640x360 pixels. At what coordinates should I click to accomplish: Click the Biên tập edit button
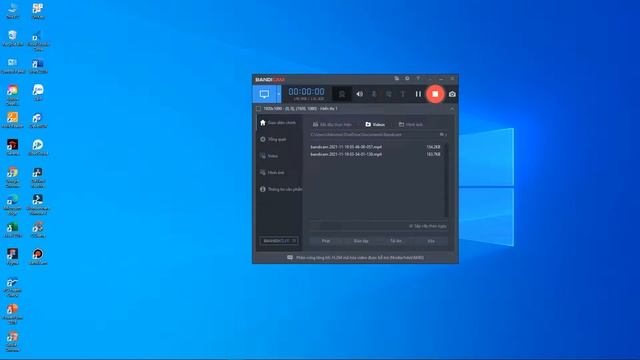pyautogui.click(x=361, y=241)
